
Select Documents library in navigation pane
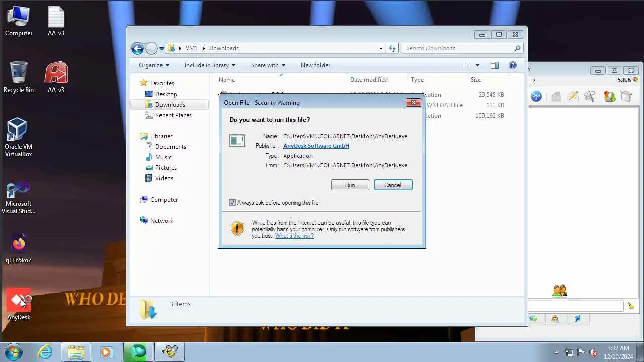[x=171, y=147]
